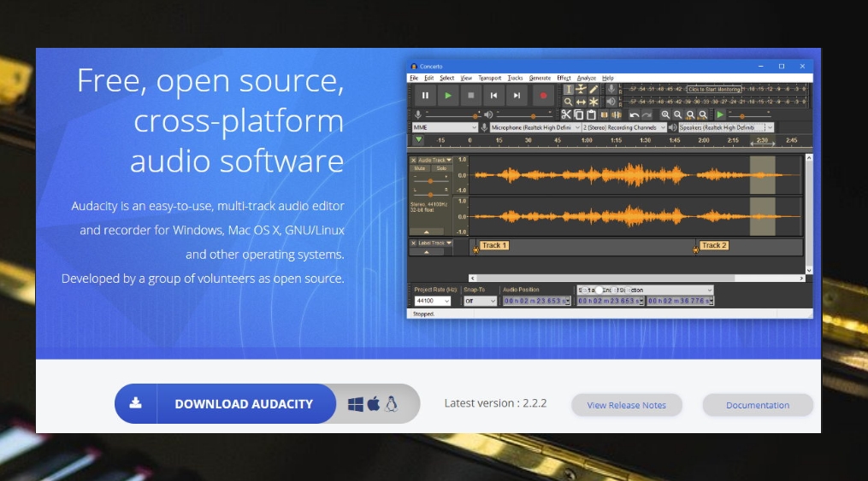Open the Edit menu

click(x=429, y=78)
